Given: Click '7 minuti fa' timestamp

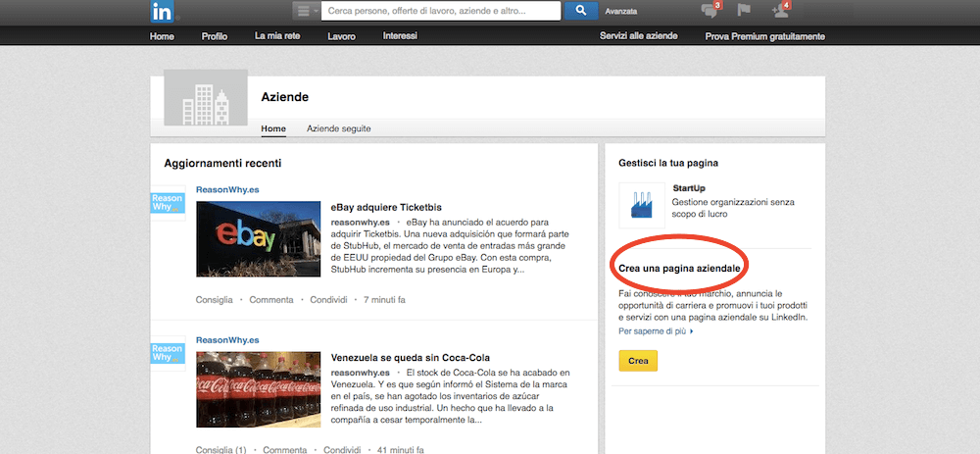Looking at the screenshot, I should 384,299.
